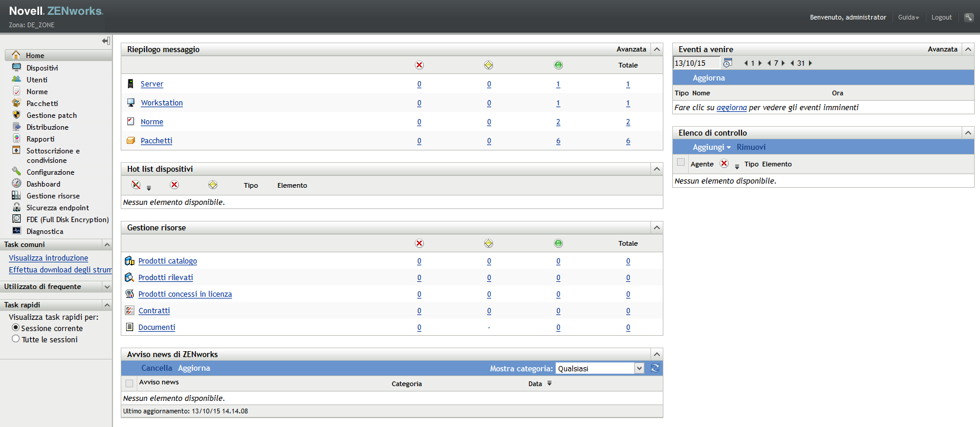Image resolution: width=980 pixels, height=427 pixels.
Task: Click Gestione patch shield sidebar icon
Action: click(x=17, y=115)
